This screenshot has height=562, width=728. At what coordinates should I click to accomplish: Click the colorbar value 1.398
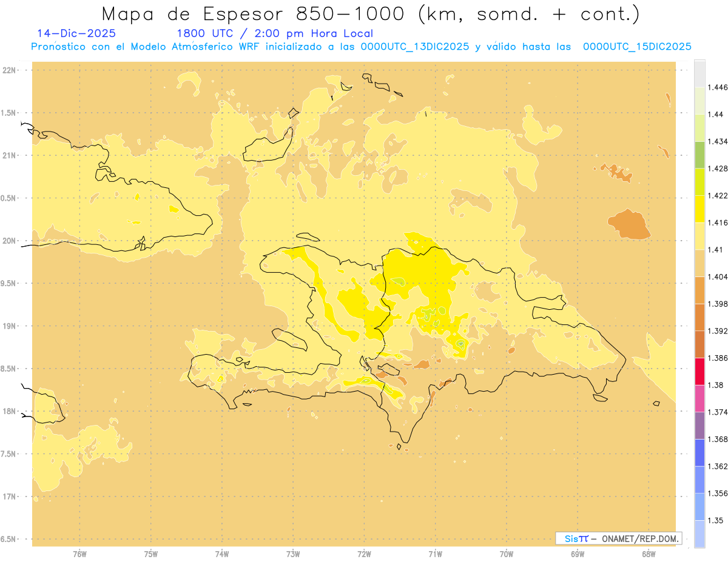coord(719,304)
